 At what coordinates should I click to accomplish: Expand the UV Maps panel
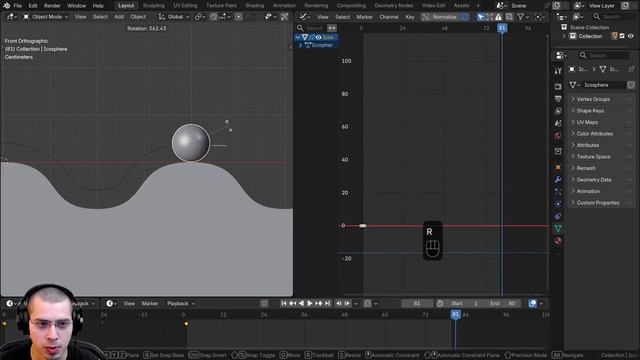coord(587,122)
